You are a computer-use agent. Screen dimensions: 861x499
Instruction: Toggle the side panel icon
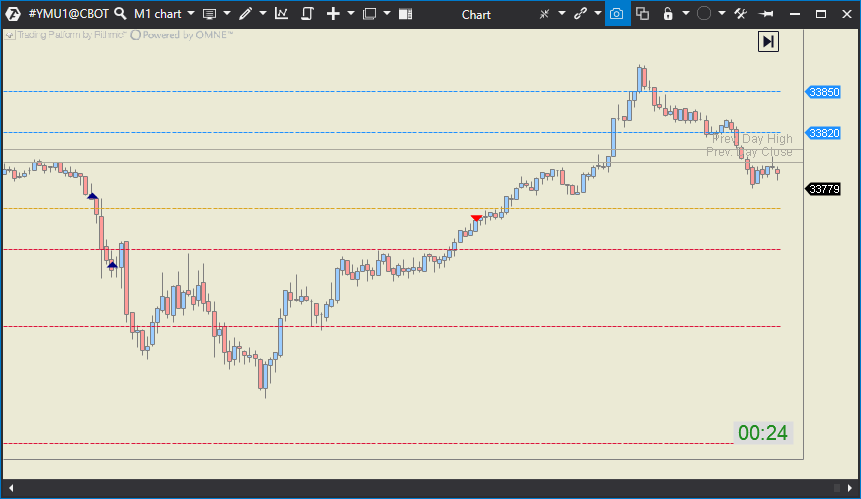pos(405,14)
